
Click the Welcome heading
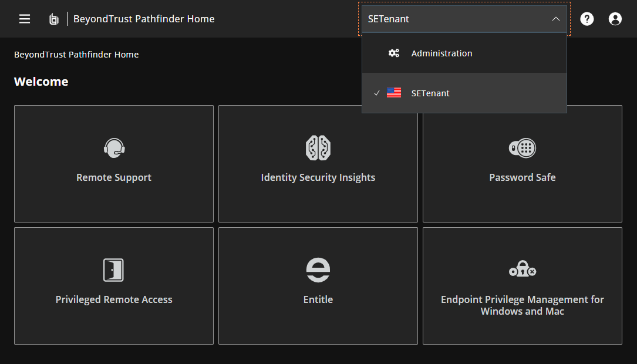click(41, 82)
